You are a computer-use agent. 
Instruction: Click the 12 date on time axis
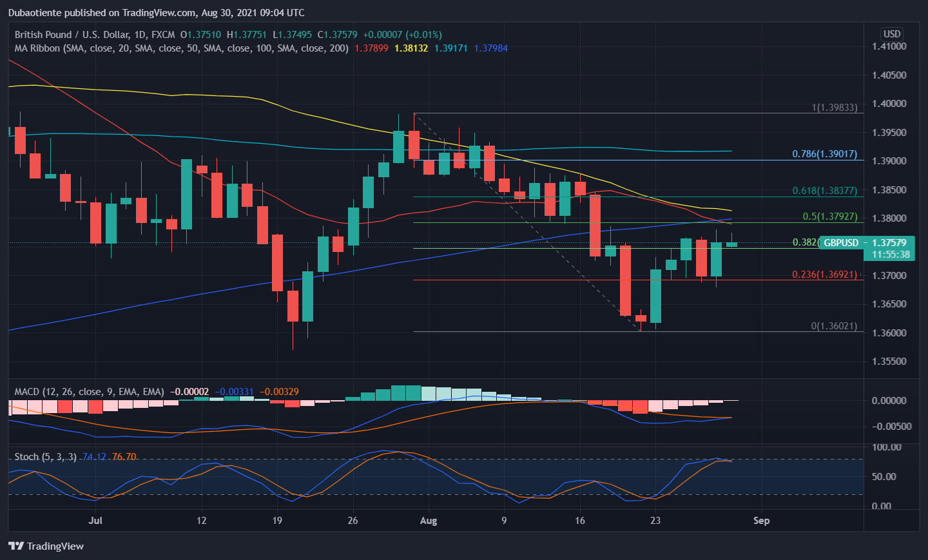point(201,521)
